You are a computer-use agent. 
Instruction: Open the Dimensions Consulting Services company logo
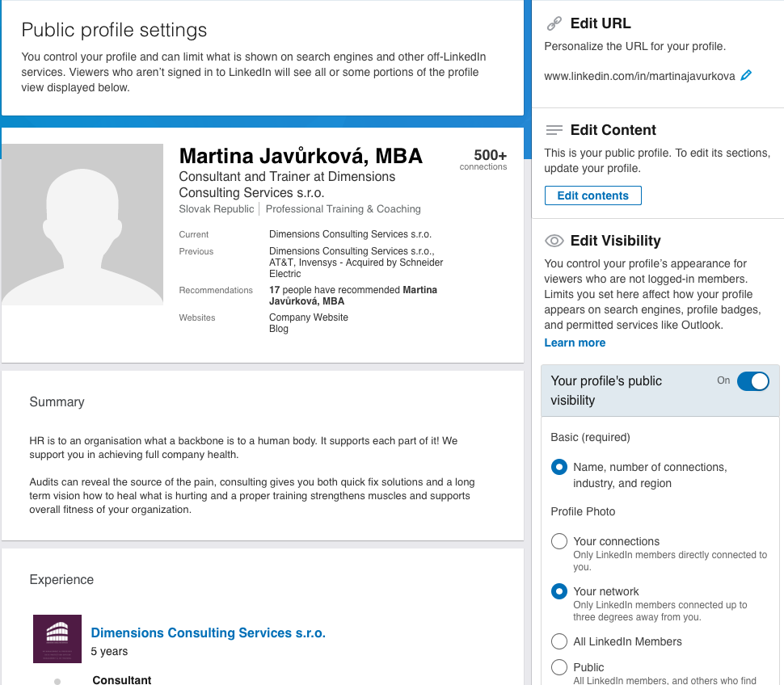[x=57, y=638]
